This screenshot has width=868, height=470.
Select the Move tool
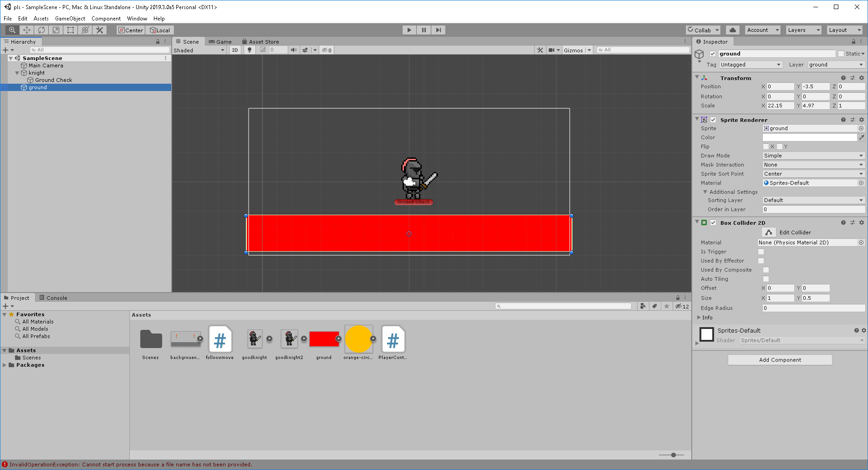point(27,30)
